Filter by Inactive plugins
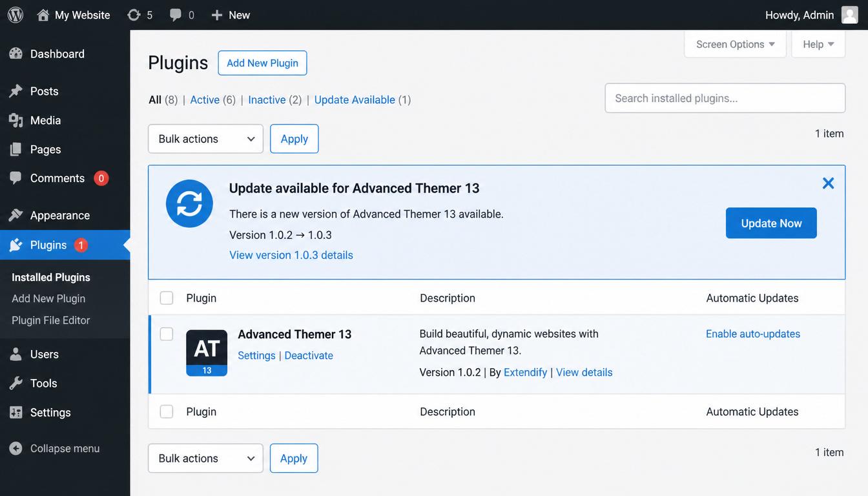Image resolution: width=868 pixels, height=496 pixels. click(267, 99)
